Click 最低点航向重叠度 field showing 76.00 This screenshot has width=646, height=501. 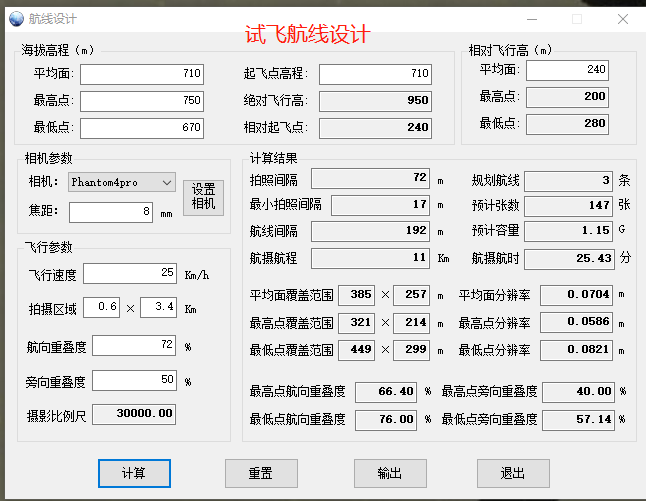point(386,420)
